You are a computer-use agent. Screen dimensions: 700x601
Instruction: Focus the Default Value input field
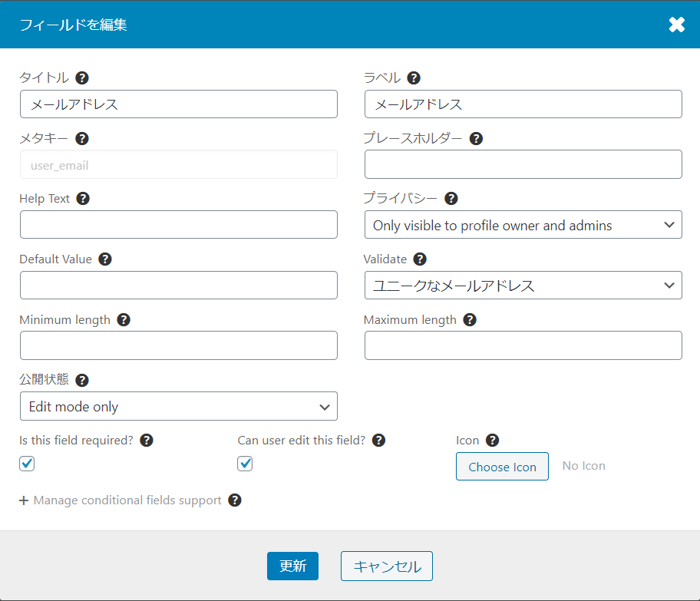[179, 285]
